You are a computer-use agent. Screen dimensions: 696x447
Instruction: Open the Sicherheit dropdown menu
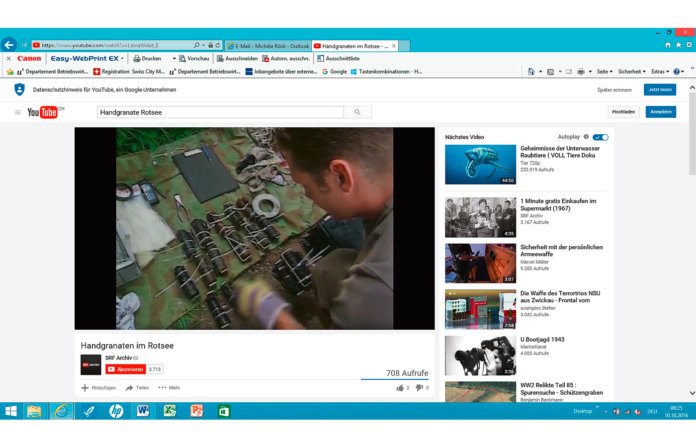[632, 71]
